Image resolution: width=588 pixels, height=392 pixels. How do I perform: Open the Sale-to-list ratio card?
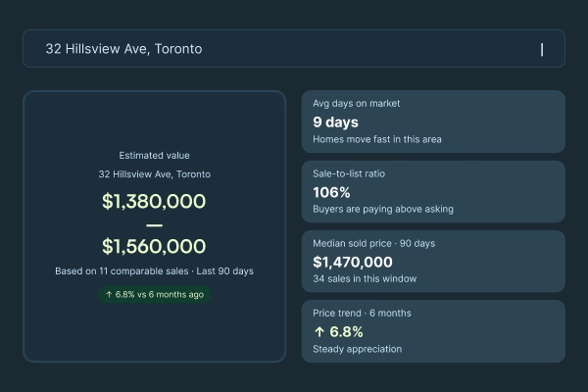[x=433, y=192]
